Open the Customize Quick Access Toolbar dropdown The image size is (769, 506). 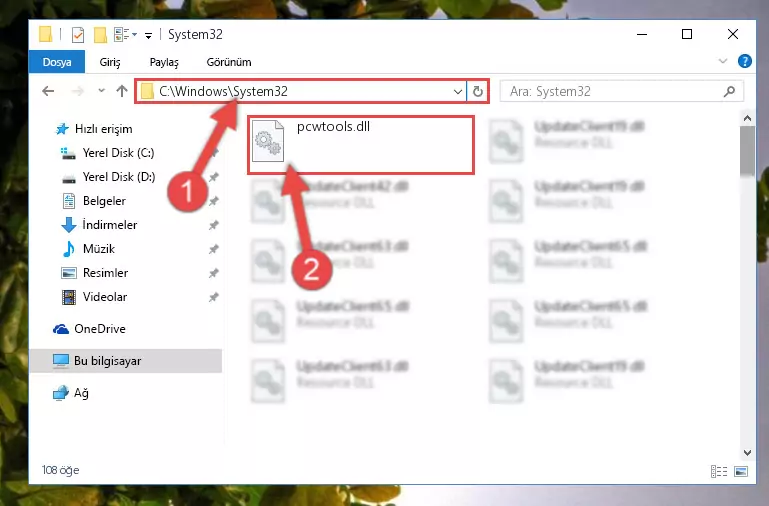point(148,35)
